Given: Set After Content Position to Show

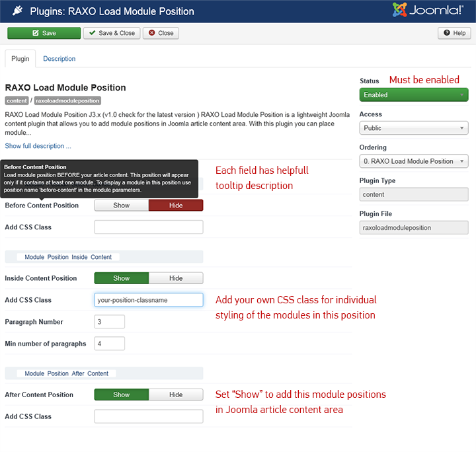Looking at the screenshot, I should tap(122, 395).
